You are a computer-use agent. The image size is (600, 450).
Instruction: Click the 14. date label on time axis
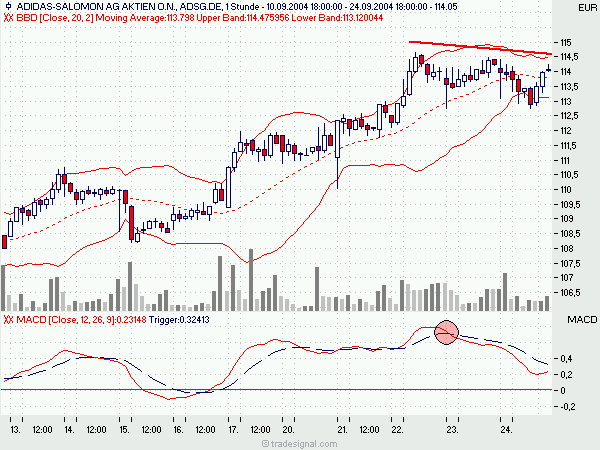[x=69, y=430]
